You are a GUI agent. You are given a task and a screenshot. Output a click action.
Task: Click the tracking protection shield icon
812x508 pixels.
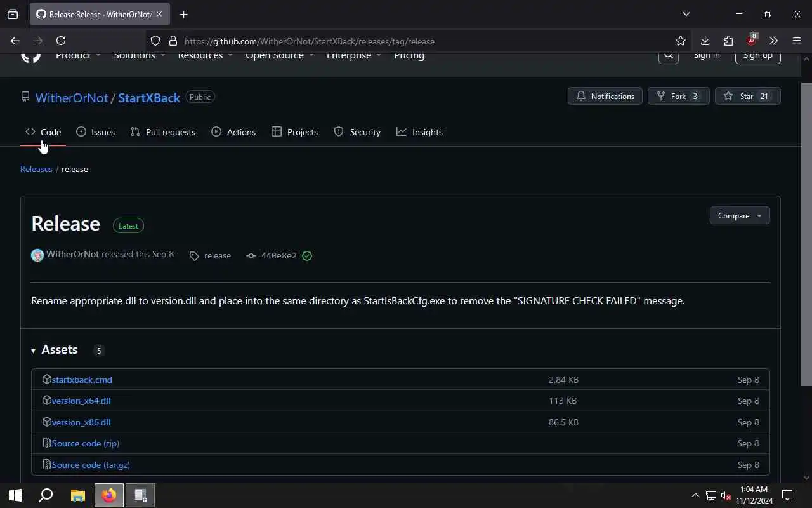tap(155, 41)
